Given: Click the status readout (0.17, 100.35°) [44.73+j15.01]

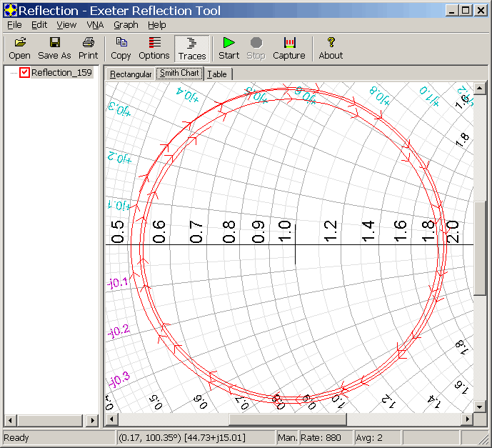Looking at the screenshot, I should (182, 438).
